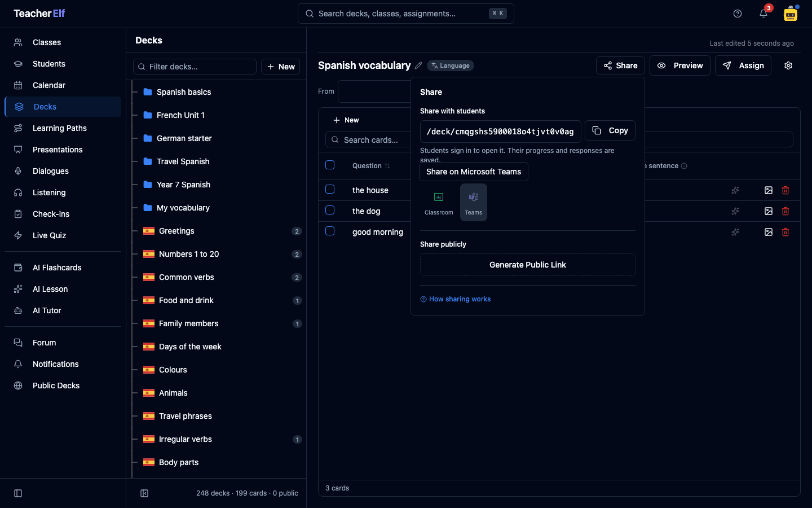The width and height of the screenshot is (812, 508).
Task: Add image to the dog card
Action: (x=769, y=211)
